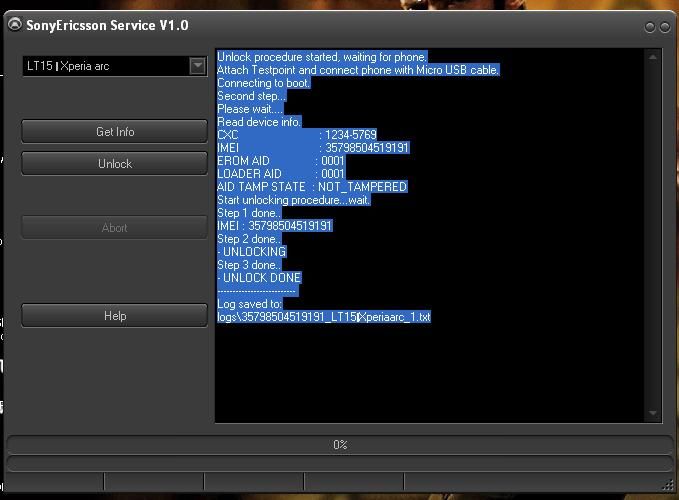
Task: Close the SonyEricsson Service window
Action: click(x=664, y=27)
